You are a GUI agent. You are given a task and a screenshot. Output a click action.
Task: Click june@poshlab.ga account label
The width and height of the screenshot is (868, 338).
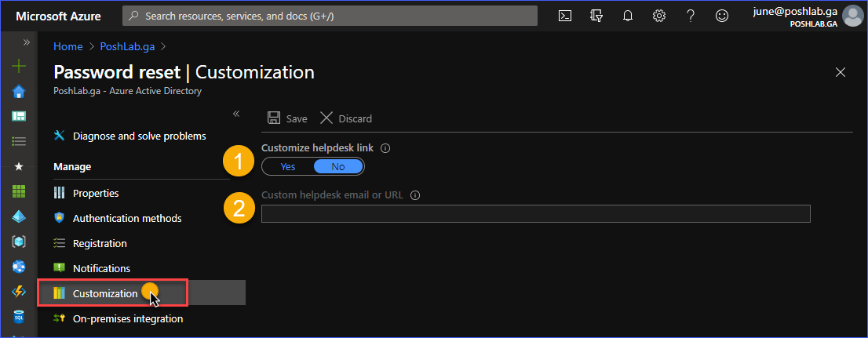[795, 11]
